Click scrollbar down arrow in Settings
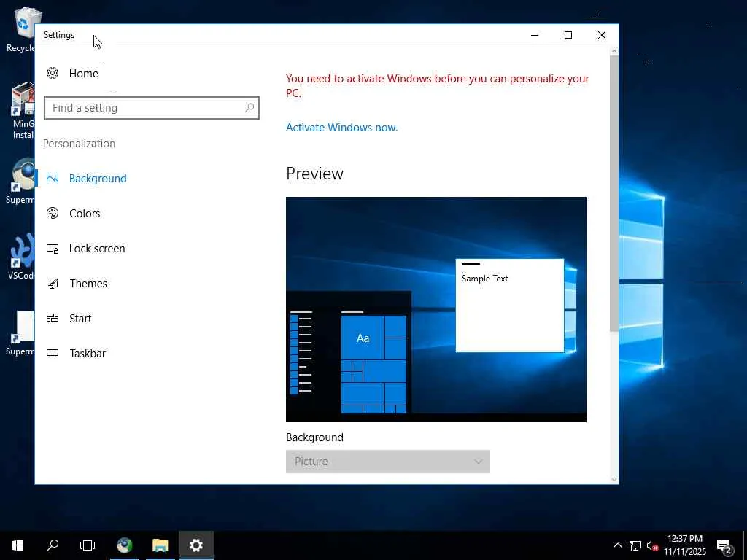The image size is (747, 560). 614,479
